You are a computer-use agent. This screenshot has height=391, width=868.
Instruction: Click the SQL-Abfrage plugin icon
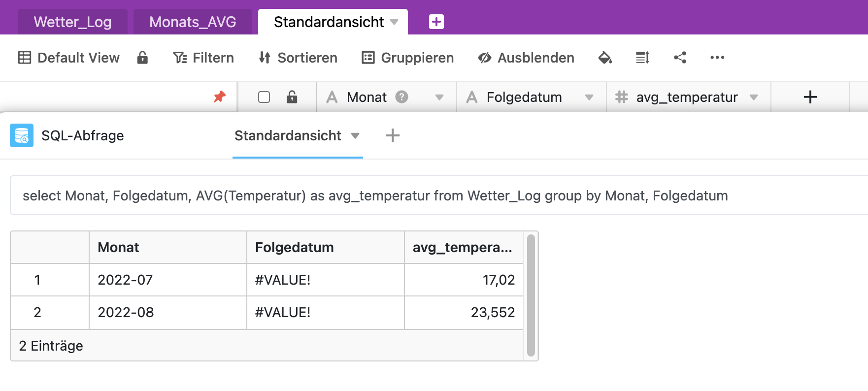22,135
